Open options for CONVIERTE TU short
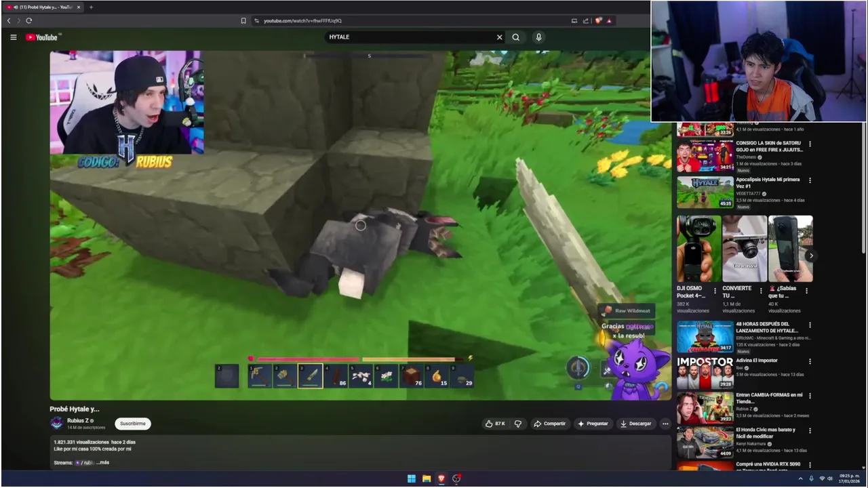 pyautogui.click(x=761, y=291)
